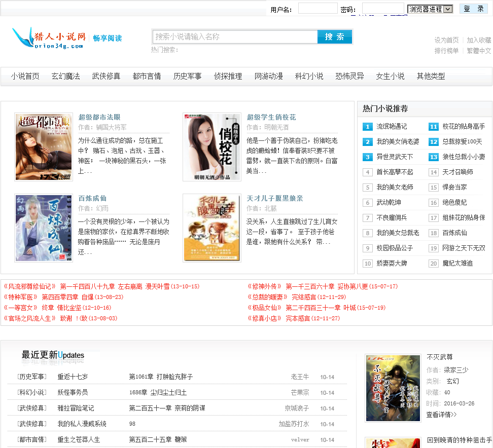Open the featured 百炼成仙 title link
The height and width of the screenshot is (448, 493).
pos(92,198)
